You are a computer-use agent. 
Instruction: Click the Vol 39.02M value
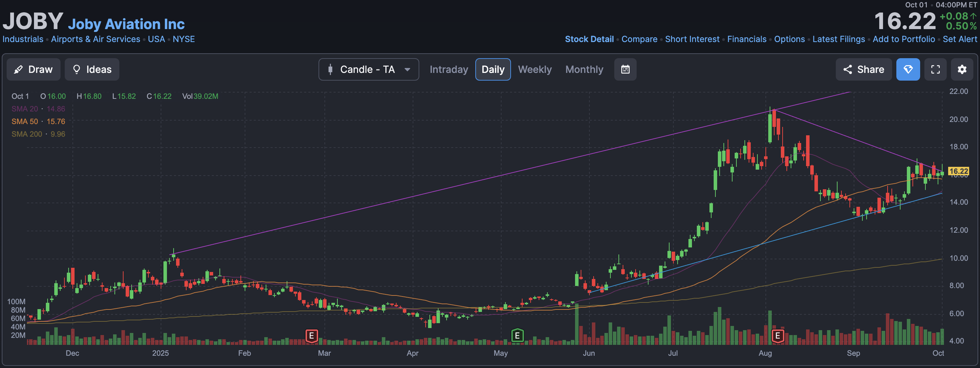point(200,96)
